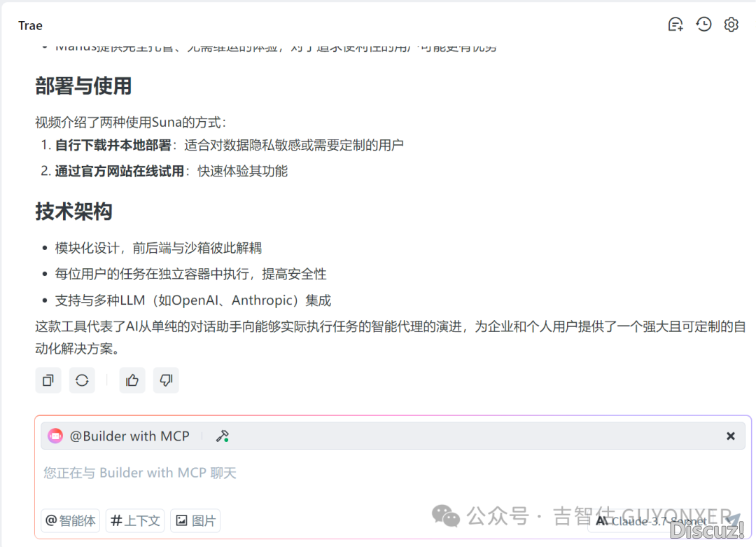Click the 技术架构 heading
Image resolution: width=756 pixels, height=547 pixels.
73,212
